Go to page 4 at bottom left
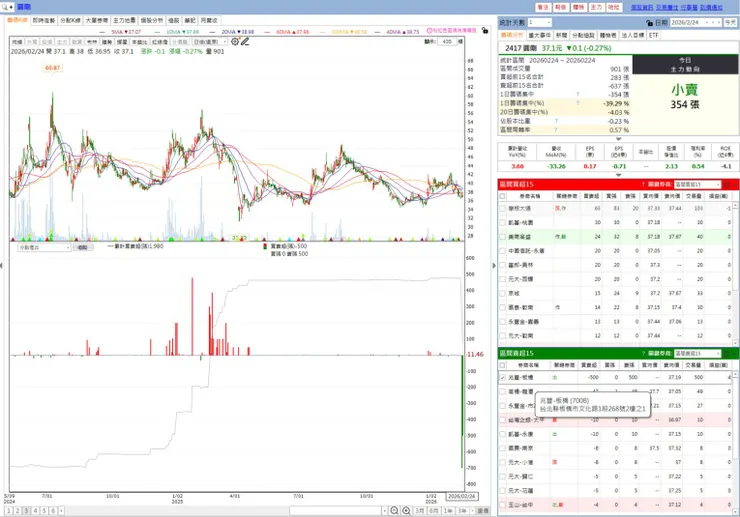Image resolution: width=740 pixels, height=517 pixels. [35, 511]
